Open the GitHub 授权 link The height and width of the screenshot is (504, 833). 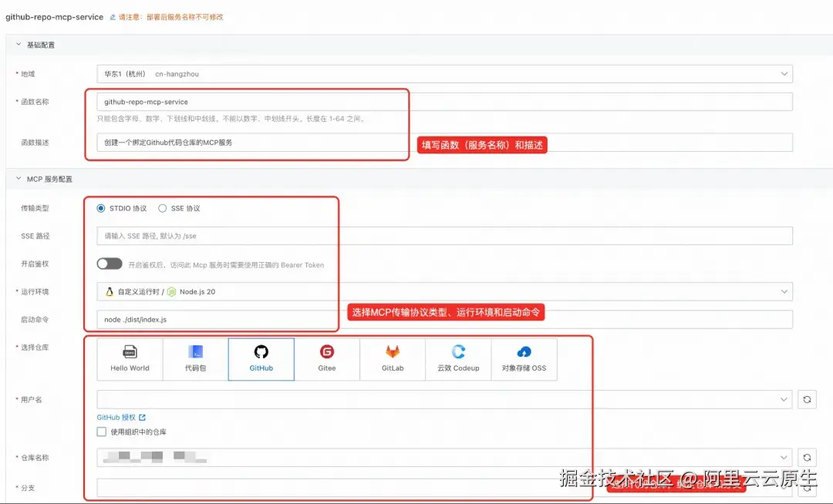[121, 418]
